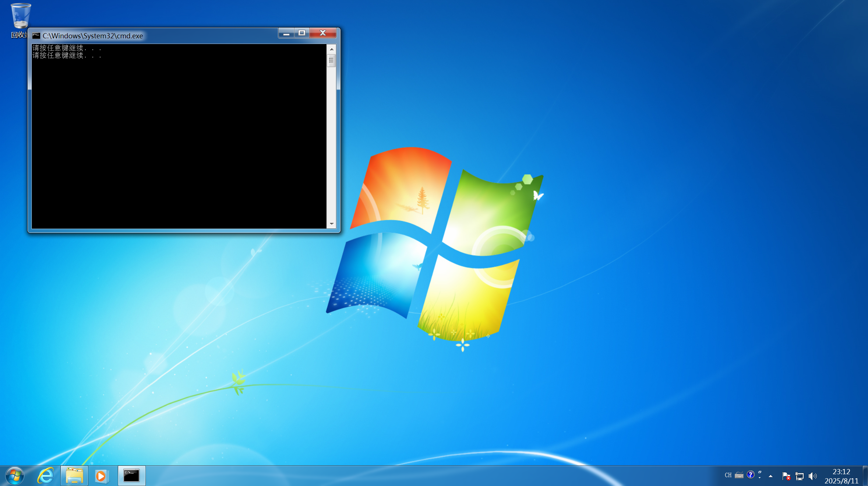868x486 pixels.
Task: Click the console scrollbar thumb
Action: click(x=332, y=60)
